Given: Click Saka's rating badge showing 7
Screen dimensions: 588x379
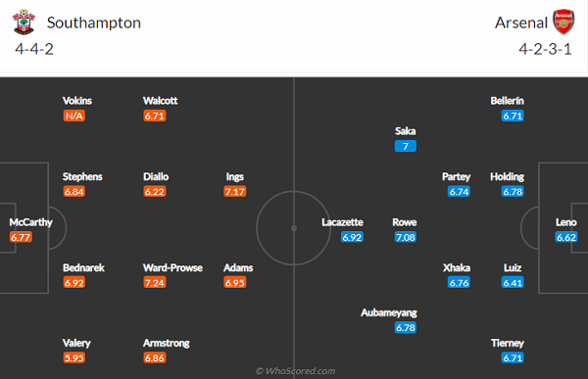Looking at the screenshot, I should click(x=406, y=146).
